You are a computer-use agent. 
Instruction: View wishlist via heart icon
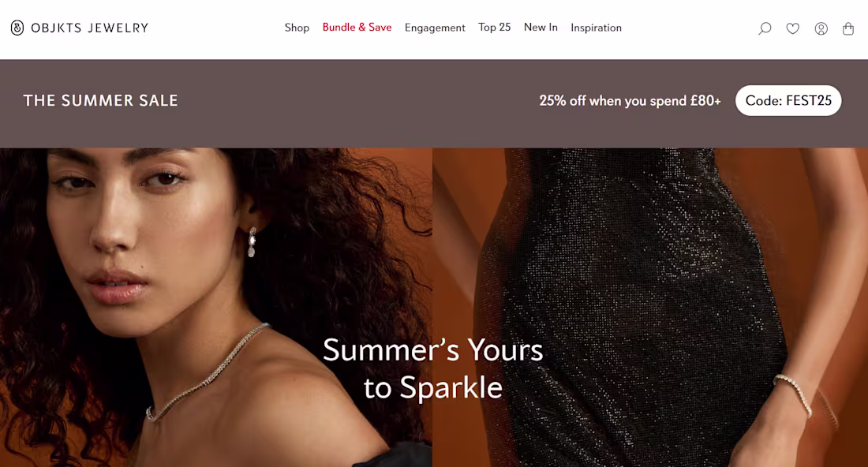coord(793,28)
